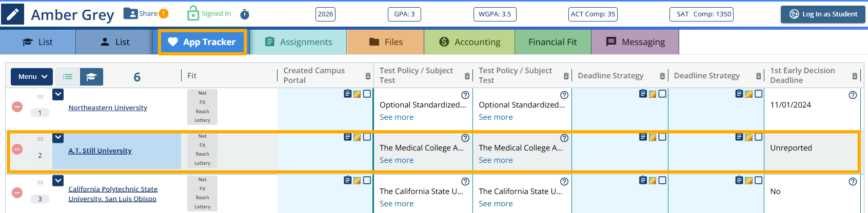This screenshot has height=213, width=868.
Task: Tick the A.T. Still first Deadline Strategy checkbox
Action: click(x=662, y=137)
